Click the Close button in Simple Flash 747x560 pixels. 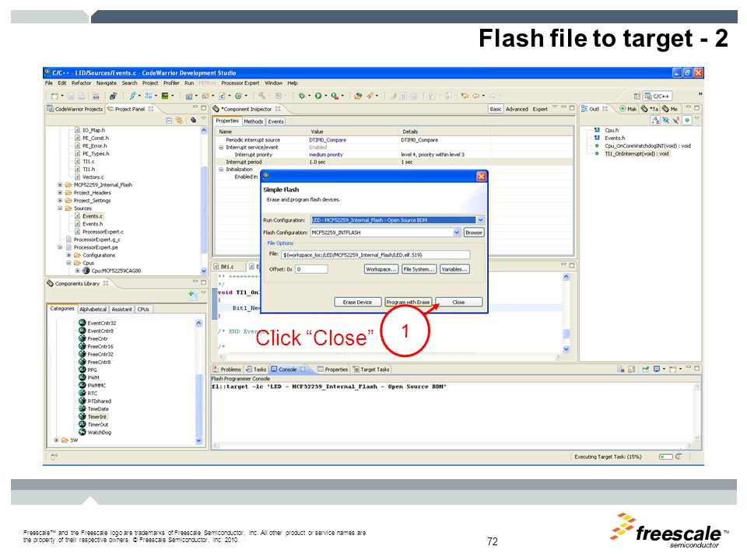coord(458,302)
